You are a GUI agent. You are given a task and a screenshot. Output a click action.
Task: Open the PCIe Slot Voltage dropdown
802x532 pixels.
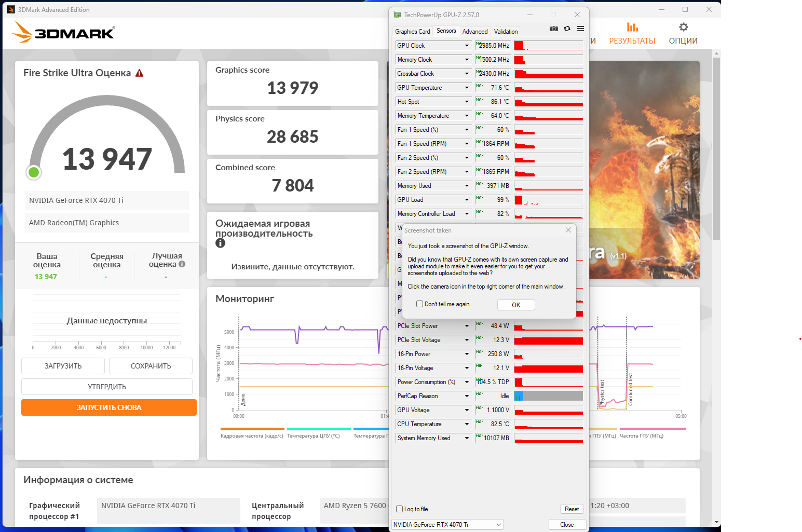(467, 340)
